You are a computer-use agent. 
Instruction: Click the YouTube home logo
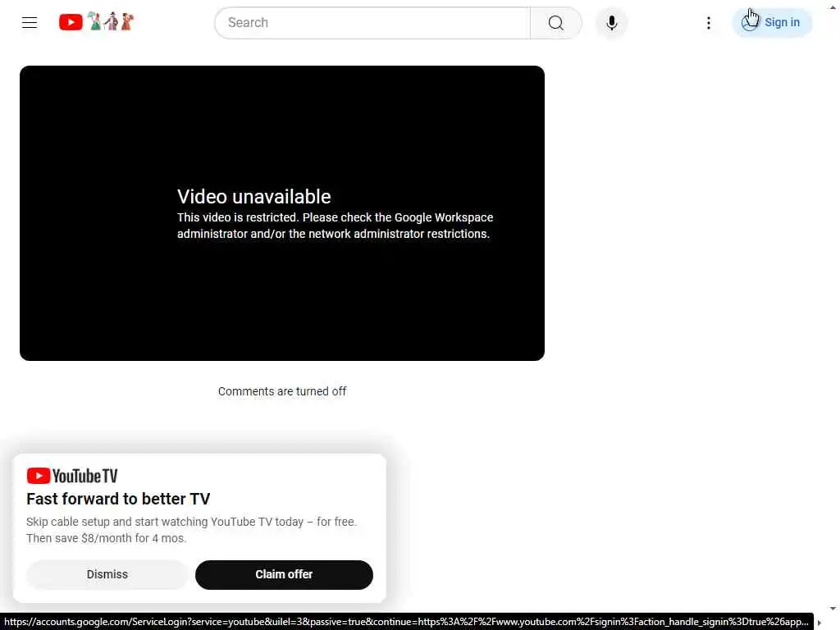click(96, 22)
